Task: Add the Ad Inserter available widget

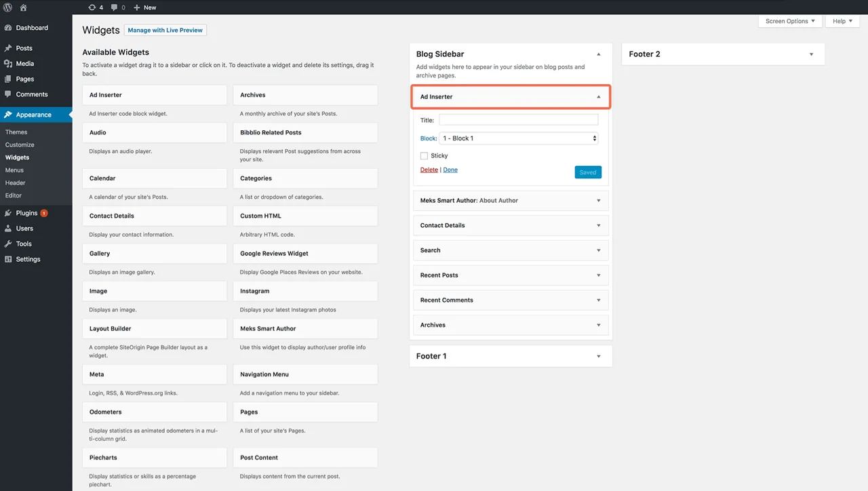Action: [155, 95]
